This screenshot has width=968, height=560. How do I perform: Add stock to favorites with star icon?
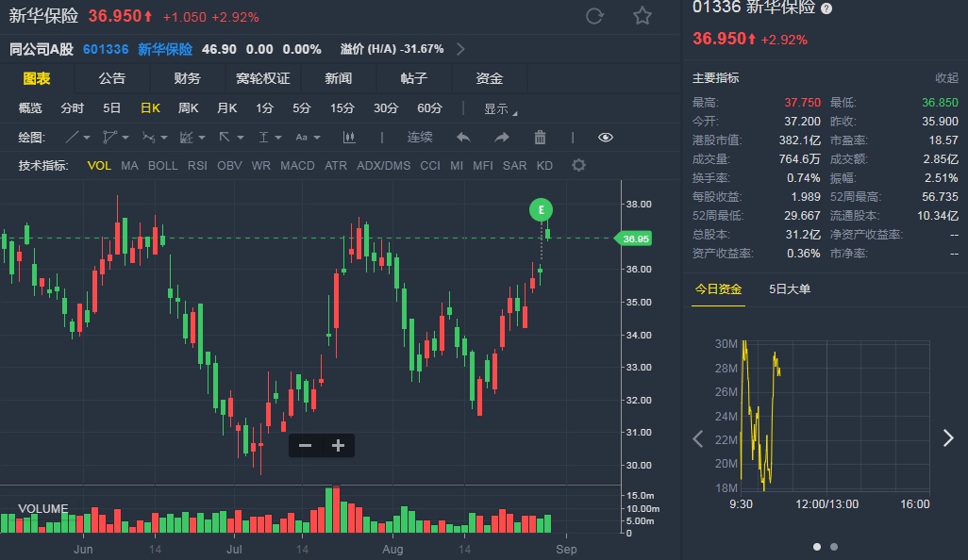tap(643, 16)
